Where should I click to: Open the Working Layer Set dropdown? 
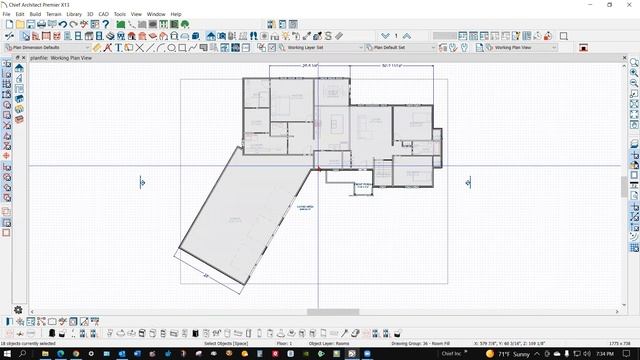coord(321,48)
